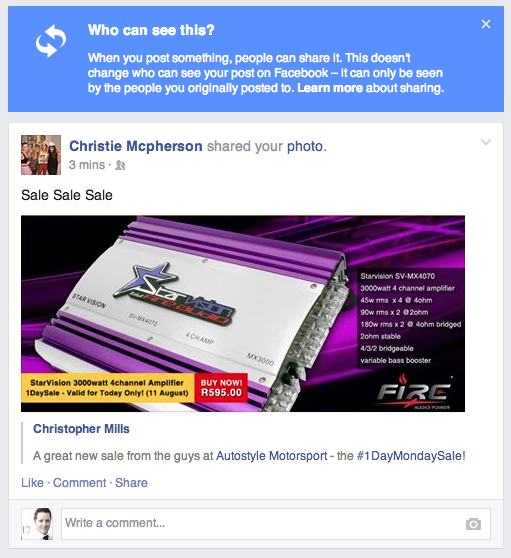The height and width of the screenshot is (558, 511).
Task: Open Christopher Mills' profile link
Action: [81, 429]
